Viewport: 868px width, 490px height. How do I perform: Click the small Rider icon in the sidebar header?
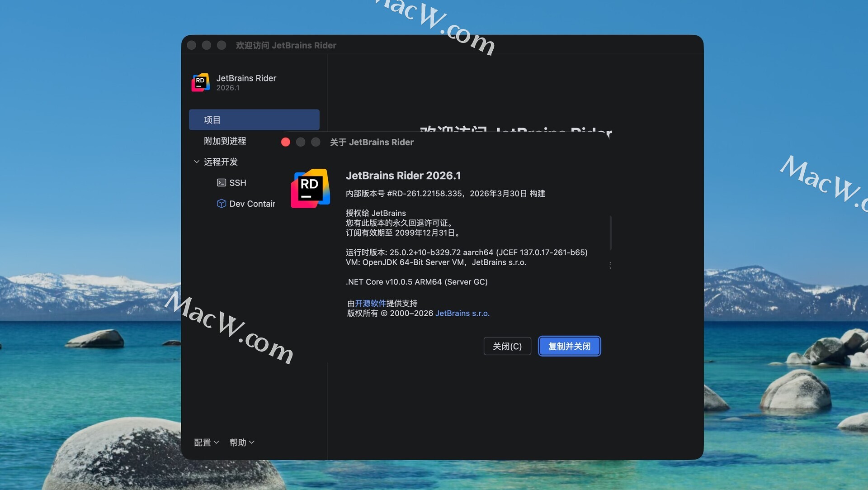(200, 82)
